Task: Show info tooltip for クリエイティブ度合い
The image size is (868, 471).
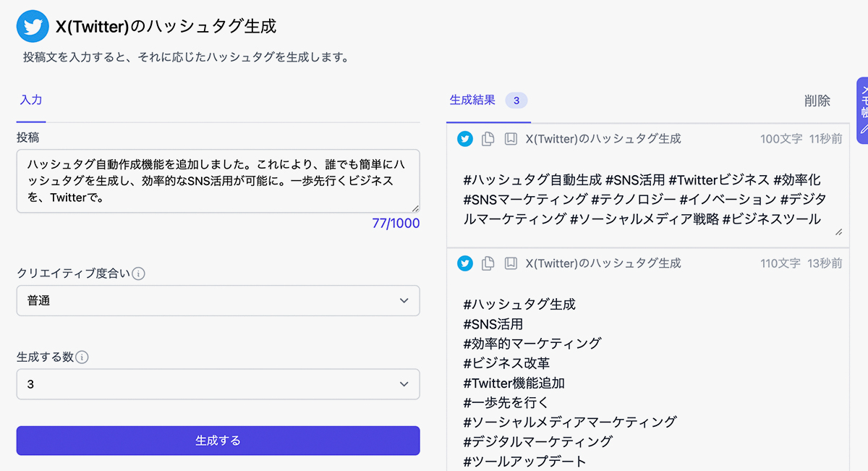Action: pos(139,273)
